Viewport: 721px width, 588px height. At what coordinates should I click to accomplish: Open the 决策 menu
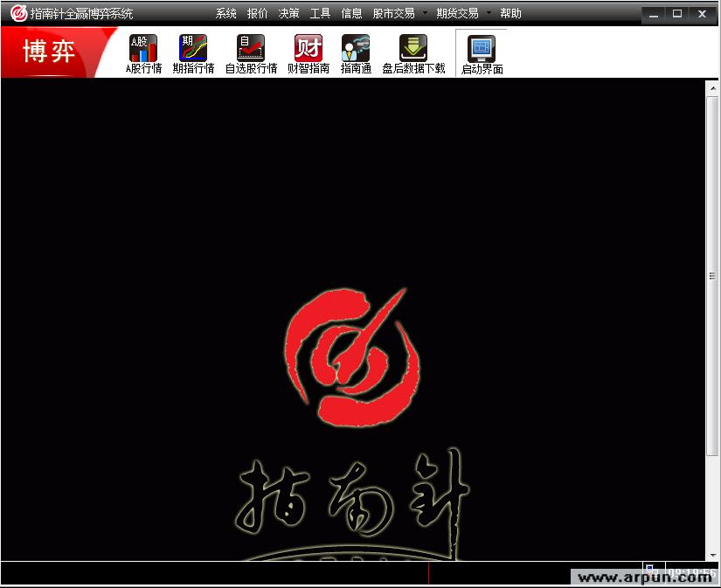coord(289,13)
